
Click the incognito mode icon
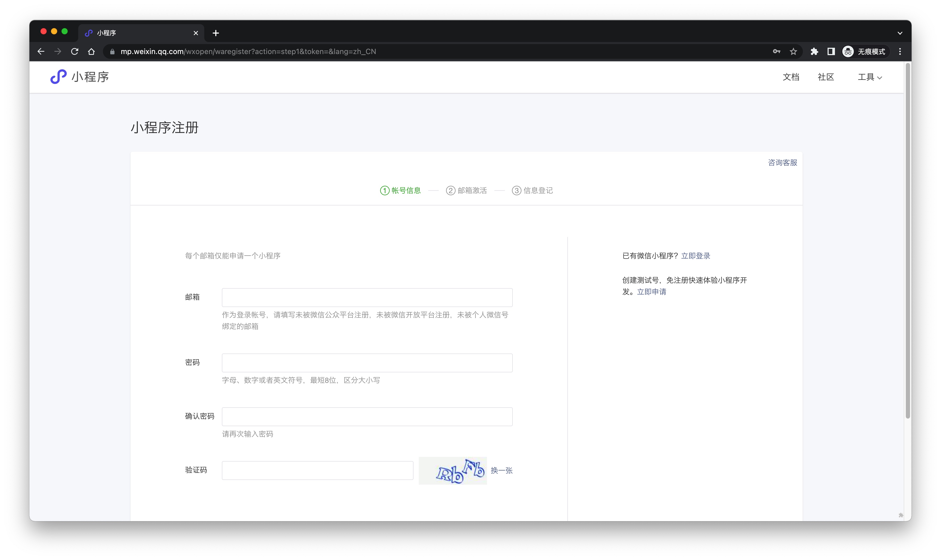(848, 51)
